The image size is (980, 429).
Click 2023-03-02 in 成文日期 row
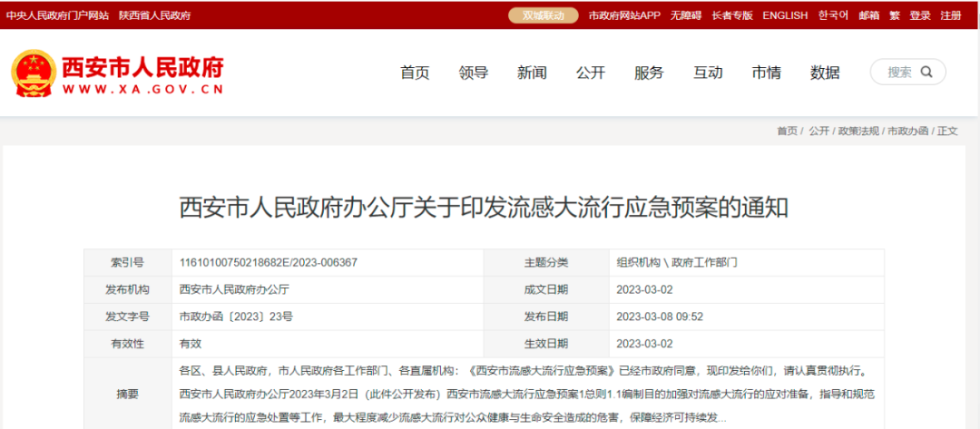coord(644,289)
